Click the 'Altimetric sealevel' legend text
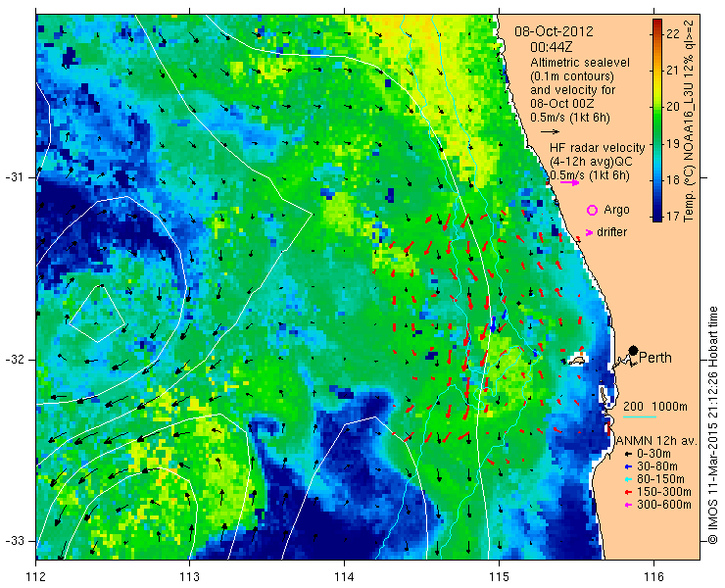 coord(580,62)
